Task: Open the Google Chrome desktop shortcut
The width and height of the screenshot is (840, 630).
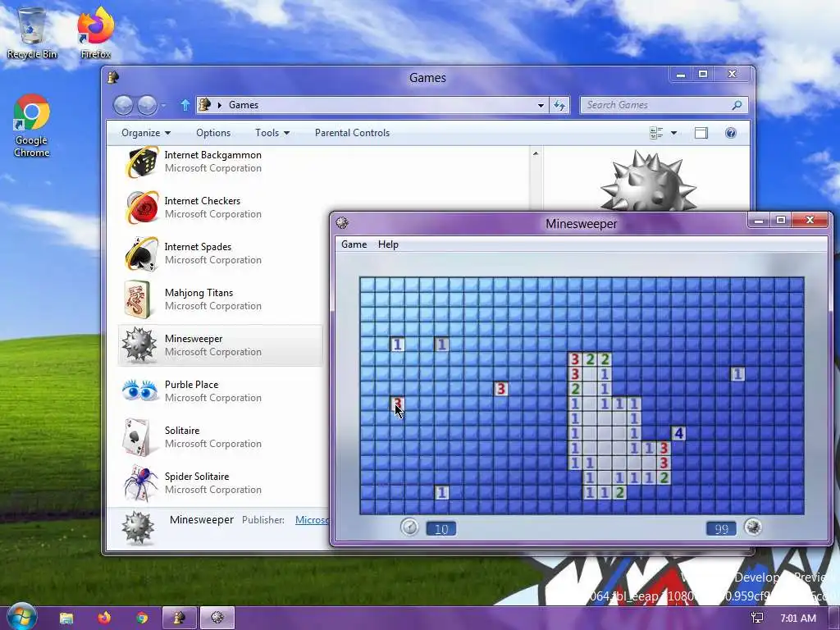Action: point(32,126)
